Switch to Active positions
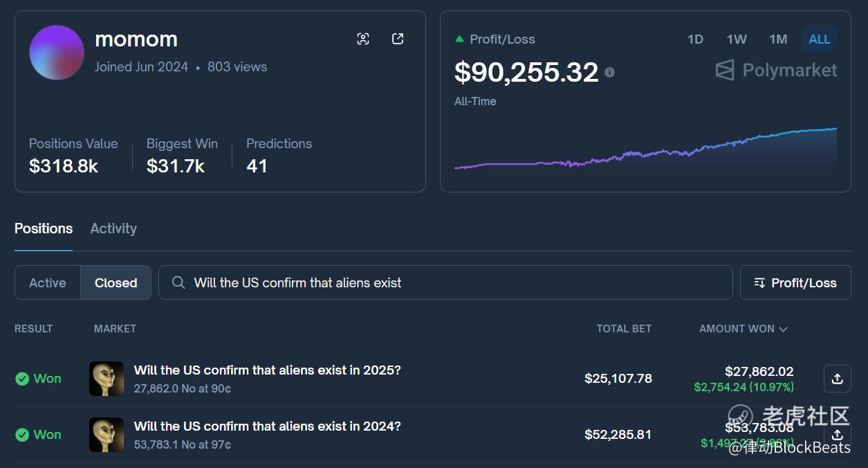Screen dimensions: 868x468 48,282
